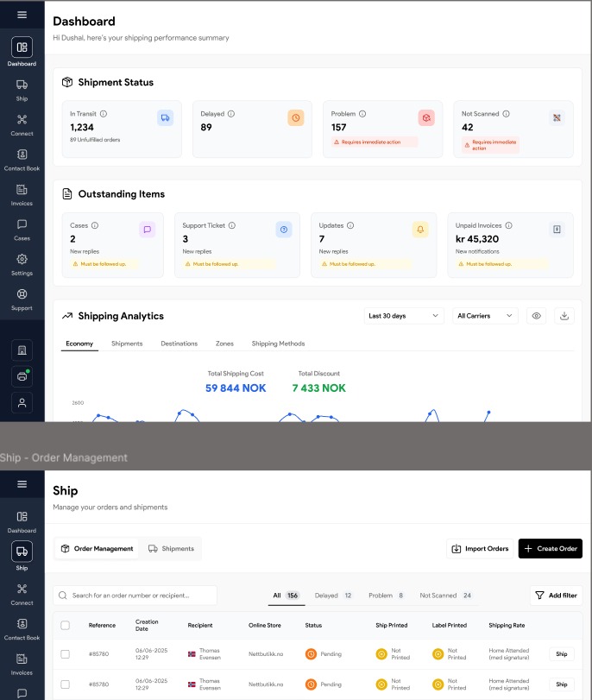The height and width of the screenshot is (700, 592).
Task: Expand the Last 30 days dropdown
Action: (403, 316)
